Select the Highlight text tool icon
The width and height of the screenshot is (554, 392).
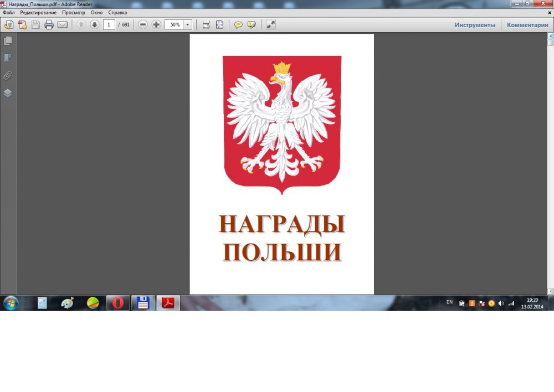pyautogui.click(x=252, y=25)
